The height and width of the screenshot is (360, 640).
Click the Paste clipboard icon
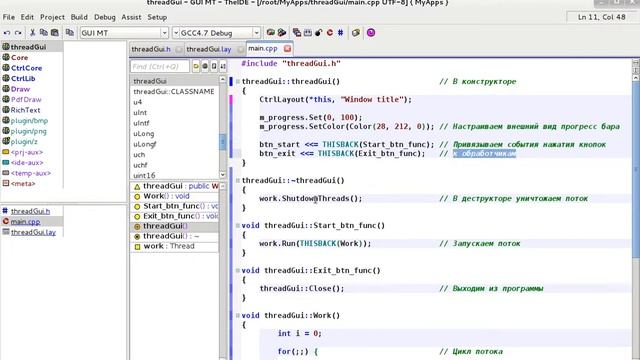tap(55, 33)
